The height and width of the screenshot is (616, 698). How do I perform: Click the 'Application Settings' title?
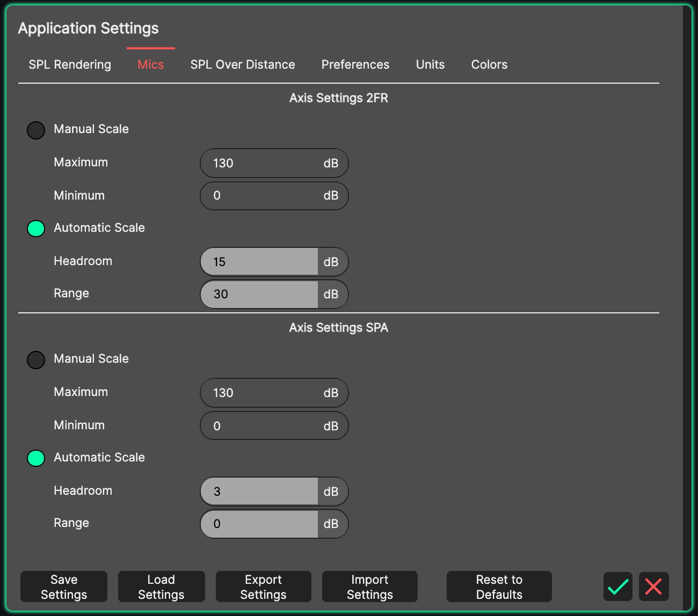pos(89,28)
